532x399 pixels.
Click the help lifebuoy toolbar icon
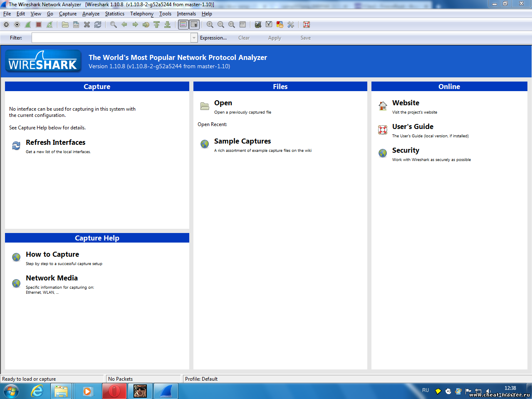click(307, 25)
